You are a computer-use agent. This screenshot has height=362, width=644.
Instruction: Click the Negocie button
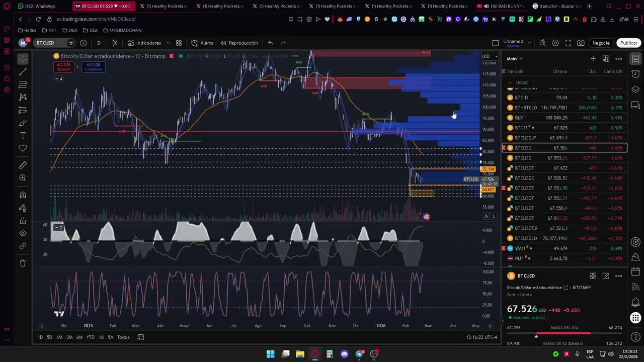coord(601,43)
